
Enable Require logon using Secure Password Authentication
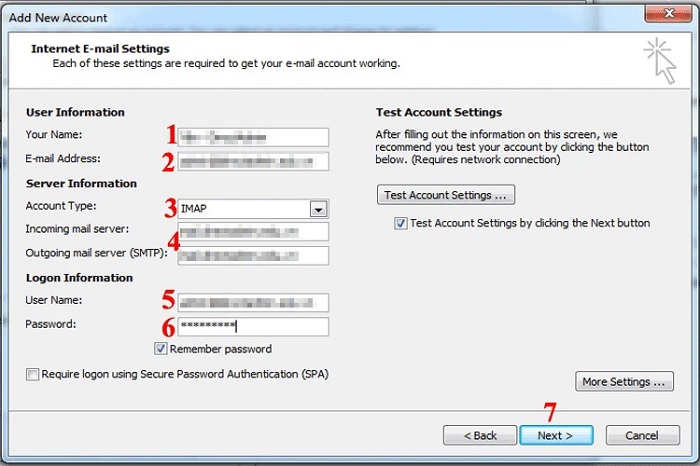[x=33, y=374]
